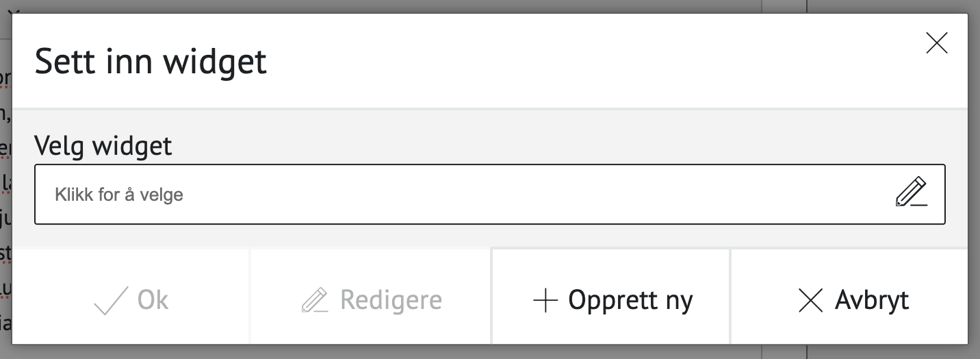The width and height of the screenshot is (980, 359).
Task: Open the Klikk for å velge selector
Action: (490, 194)
